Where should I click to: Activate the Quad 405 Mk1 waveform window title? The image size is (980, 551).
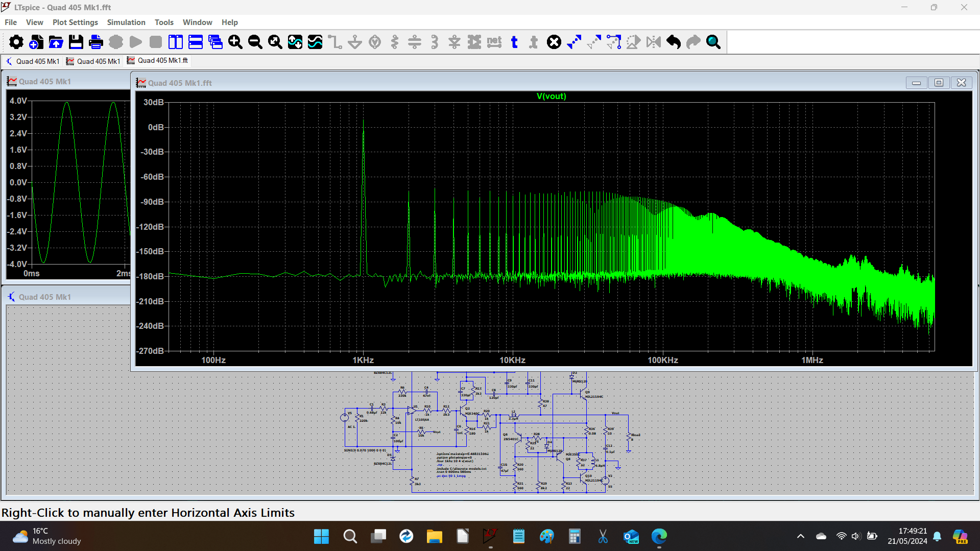click(x=45, y=82)
